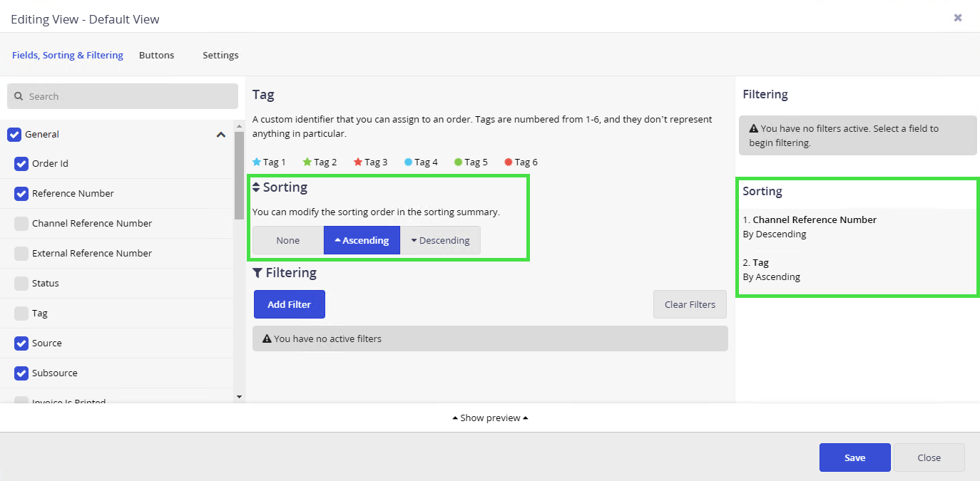Enable the Channel Reference Number checkbox
Screen dimensions: 980x481
pyautogui.click(x=21, y=224)
